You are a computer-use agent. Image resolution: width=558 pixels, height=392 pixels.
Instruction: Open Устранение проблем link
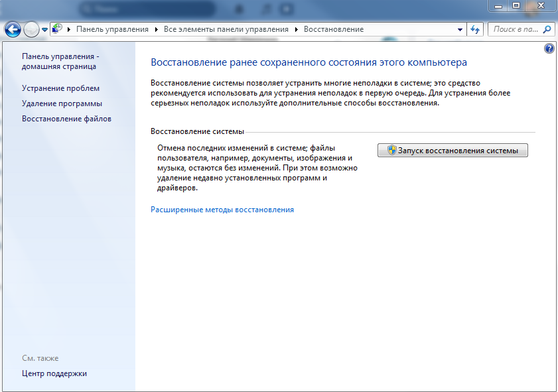60,88
